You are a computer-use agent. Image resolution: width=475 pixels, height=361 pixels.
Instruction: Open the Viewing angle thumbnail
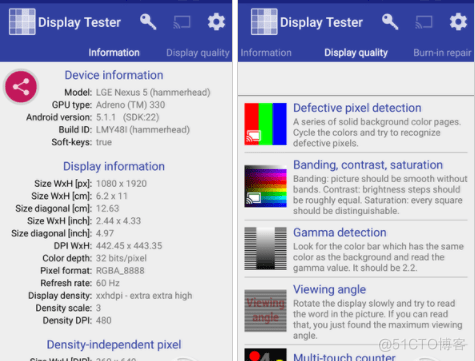[265, 311]
